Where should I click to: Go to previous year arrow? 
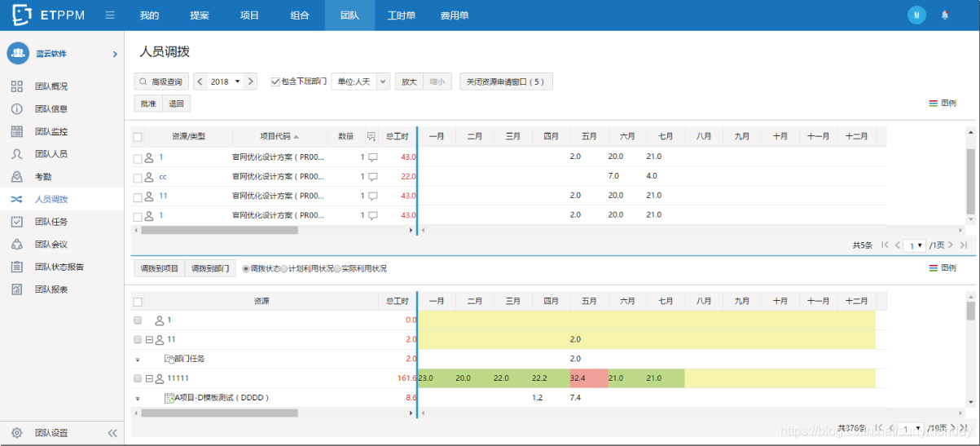(x=200, y=82)
